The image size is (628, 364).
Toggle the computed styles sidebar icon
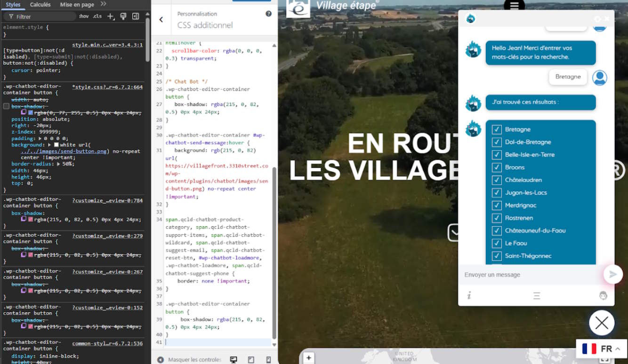tap(136, 16)
